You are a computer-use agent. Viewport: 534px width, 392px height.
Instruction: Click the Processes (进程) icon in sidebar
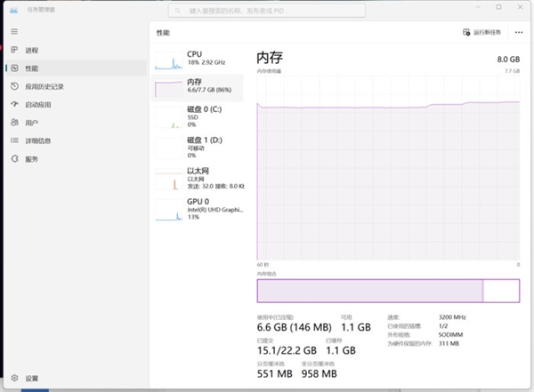(x=14, y=50)
